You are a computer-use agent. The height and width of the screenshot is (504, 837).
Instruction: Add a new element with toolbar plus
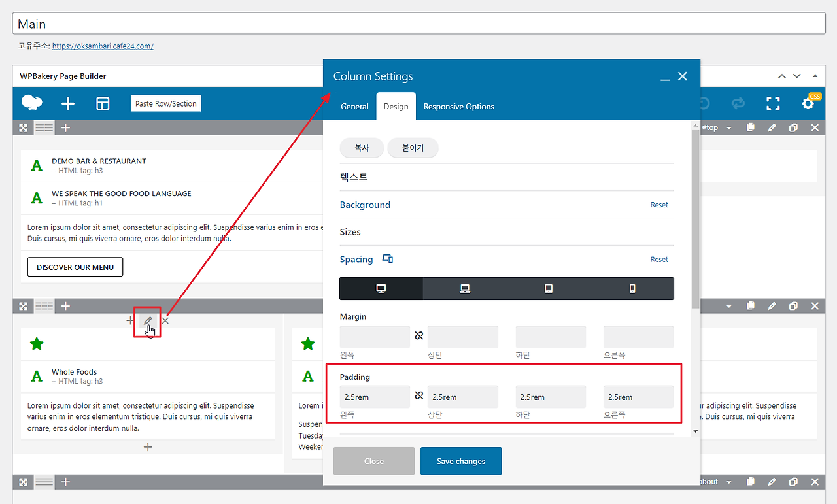click(68, 103)
